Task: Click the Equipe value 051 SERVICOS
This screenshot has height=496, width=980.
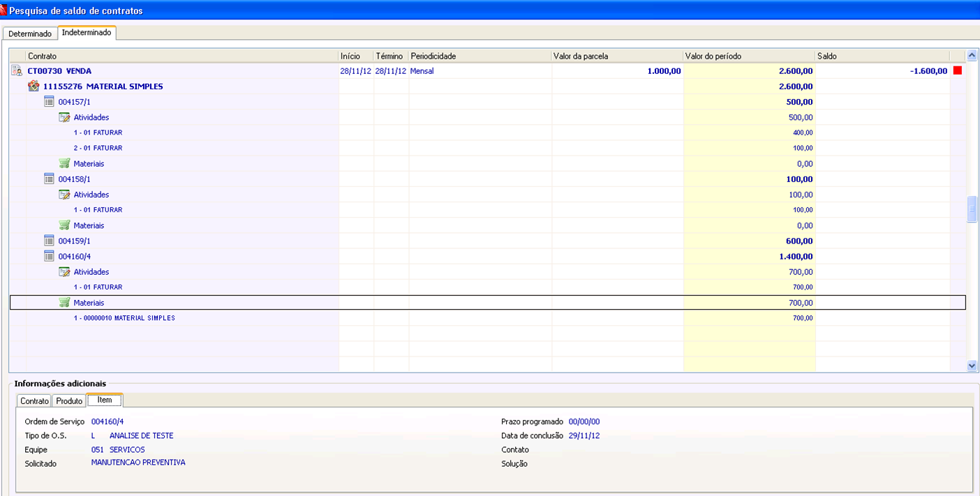Action: click(118, 449)
